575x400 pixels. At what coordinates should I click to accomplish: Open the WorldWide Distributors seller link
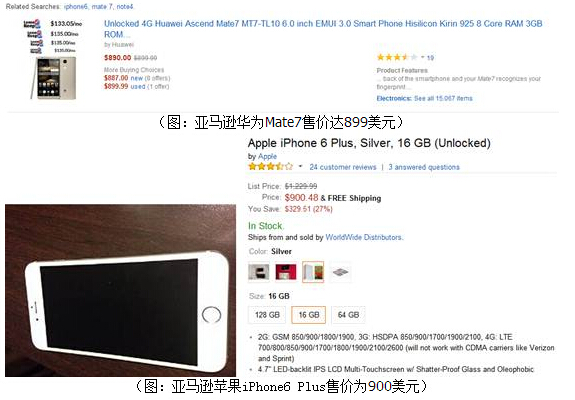tap(364, 237)
